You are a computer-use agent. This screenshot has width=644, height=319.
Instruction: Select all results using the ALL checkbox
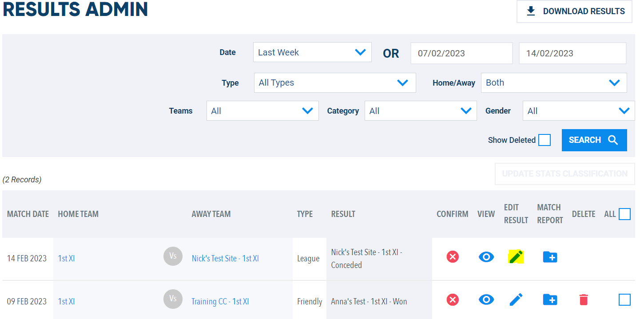(625, 214)
